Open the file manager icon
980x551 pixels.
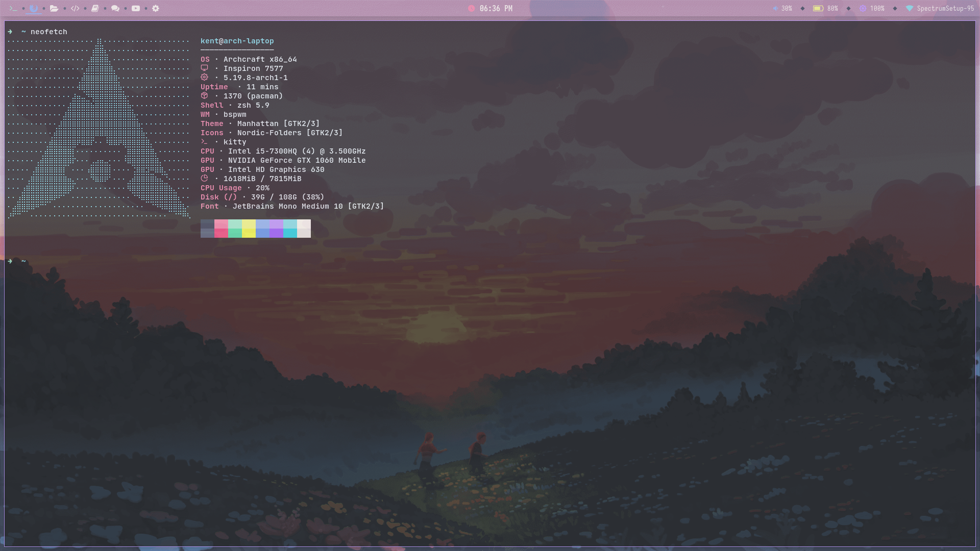tap(54, 8)
